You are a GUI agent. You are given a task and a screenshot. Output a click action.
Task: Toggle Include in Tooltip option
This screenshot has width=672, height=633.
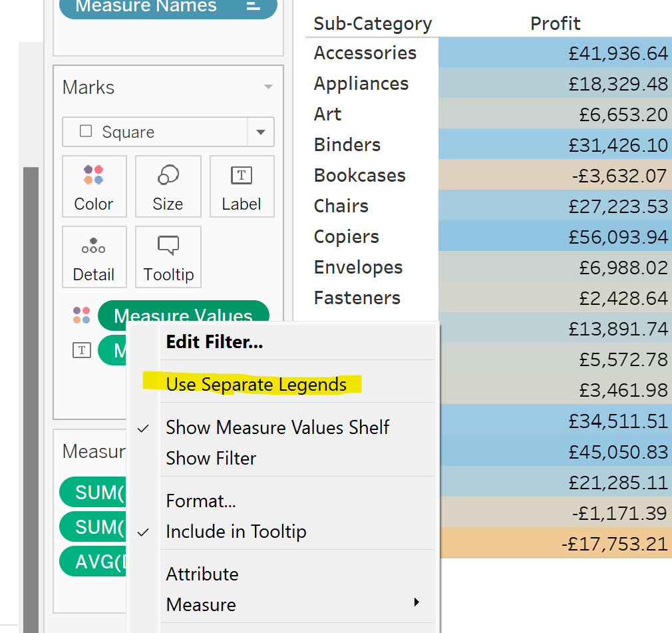pyautogui.click(x=236, y=532)
